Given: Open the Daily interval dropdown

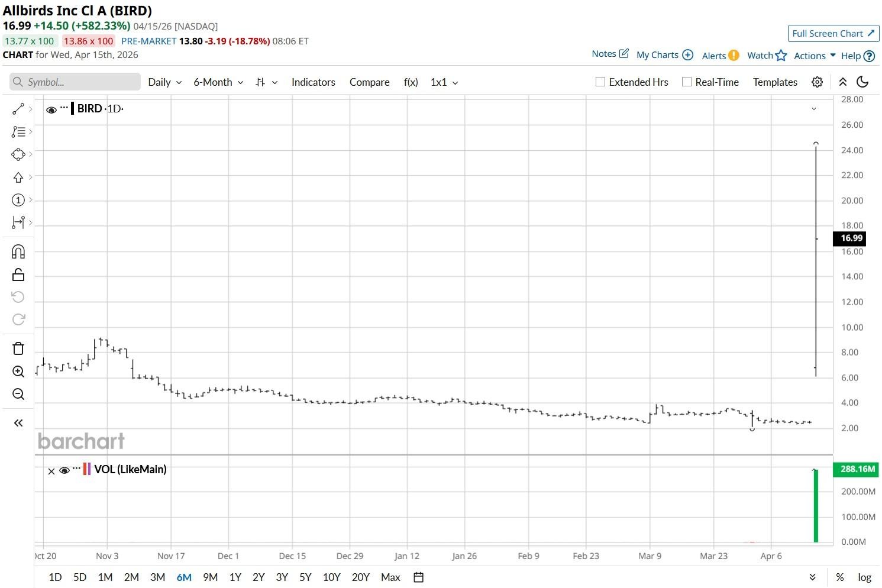Looking at the screenshot, I should click(165, 82).
